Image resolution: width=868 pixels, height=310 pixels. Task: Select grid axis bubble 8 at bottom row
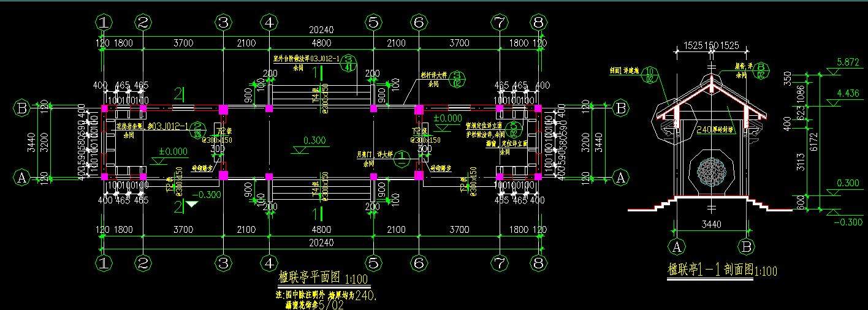coord(538,263)
